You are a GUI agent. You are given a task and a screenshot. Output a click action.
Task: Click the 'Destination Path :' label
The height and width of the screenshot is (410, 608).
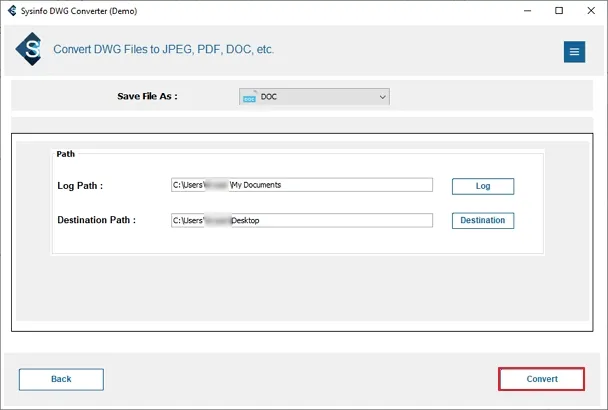click(97, 220)
